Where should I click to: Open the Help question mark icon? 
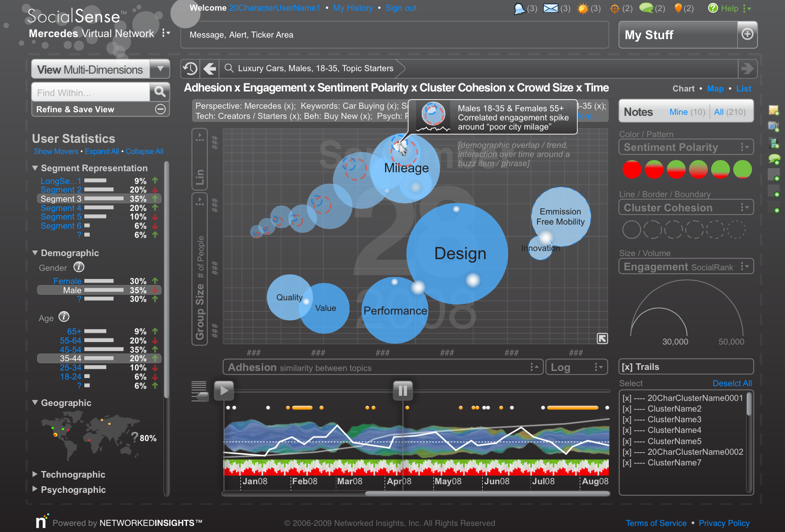(x=713, y=8)
